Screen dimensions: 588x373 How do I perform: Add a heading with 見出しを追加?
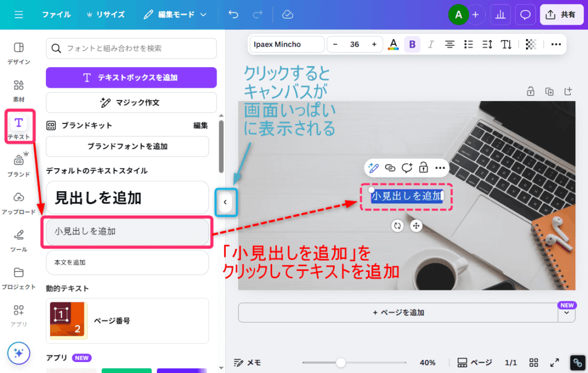127,197
